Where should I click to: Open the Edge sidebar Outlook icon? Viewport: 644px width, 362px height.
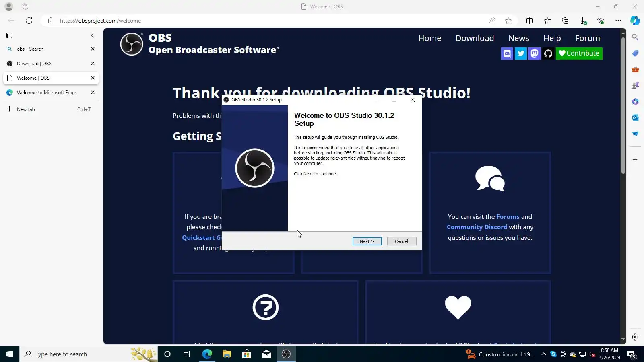coord(635,117)
